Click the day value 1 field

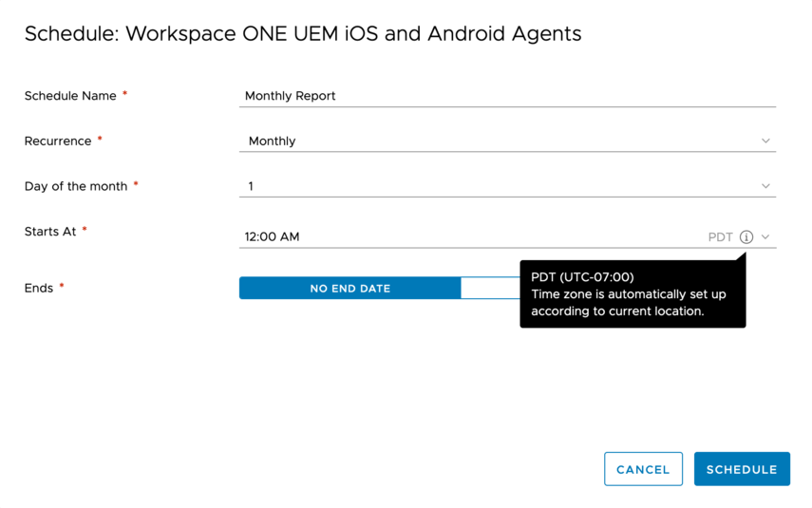click(252, 187)
